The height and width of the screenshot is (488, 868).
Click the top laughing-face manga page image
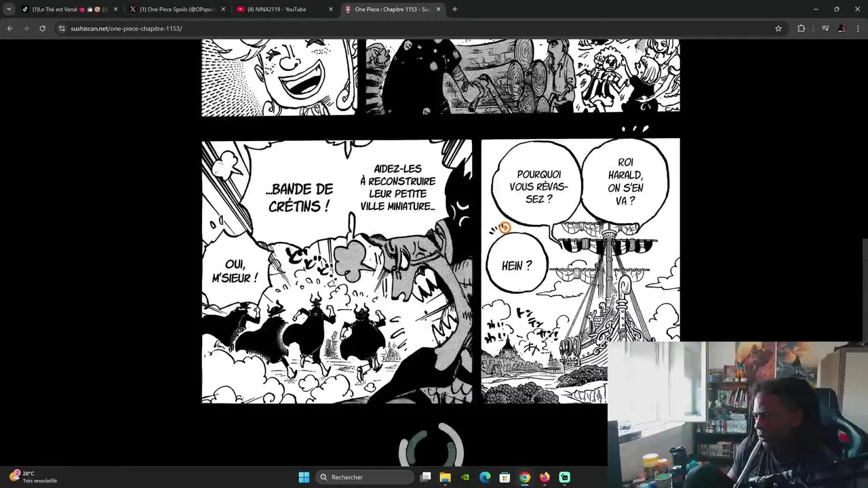click(279, 77)
